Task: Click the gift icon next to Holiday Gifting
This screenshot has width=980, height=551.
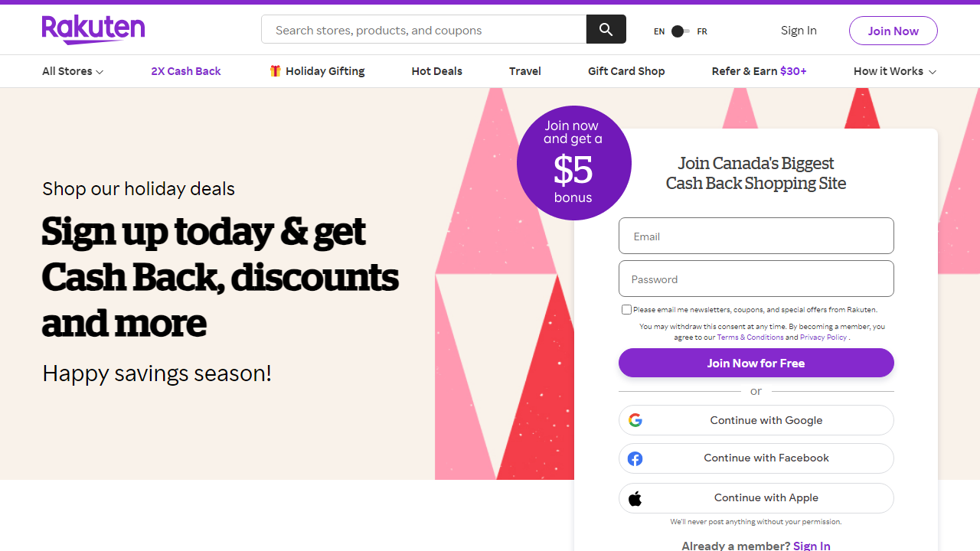Action: [275, 70]
